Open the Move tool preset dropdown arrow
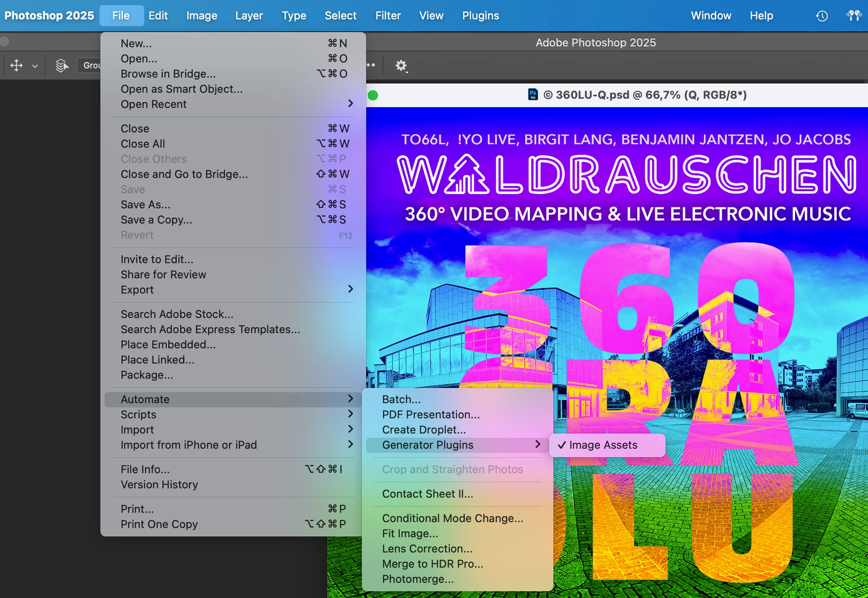The height and width of the screenshot is (598, 868). tap(35, 66)
